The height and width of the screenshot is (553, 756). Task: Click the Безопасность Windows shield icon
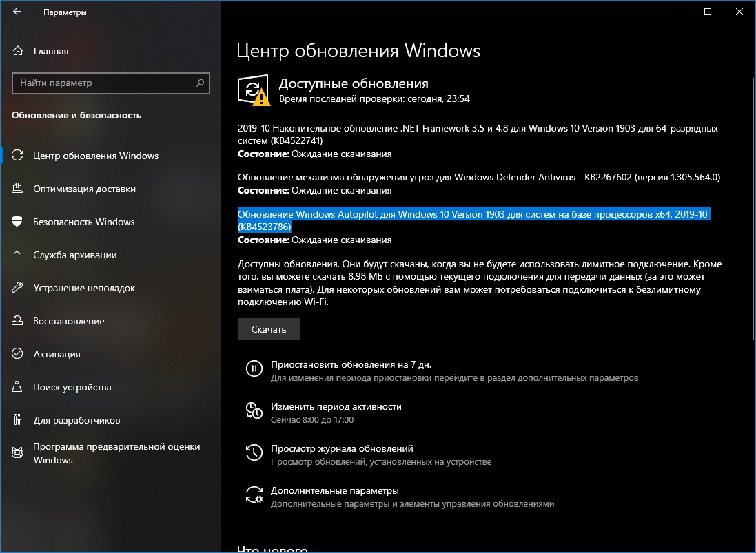coord(17,222)
